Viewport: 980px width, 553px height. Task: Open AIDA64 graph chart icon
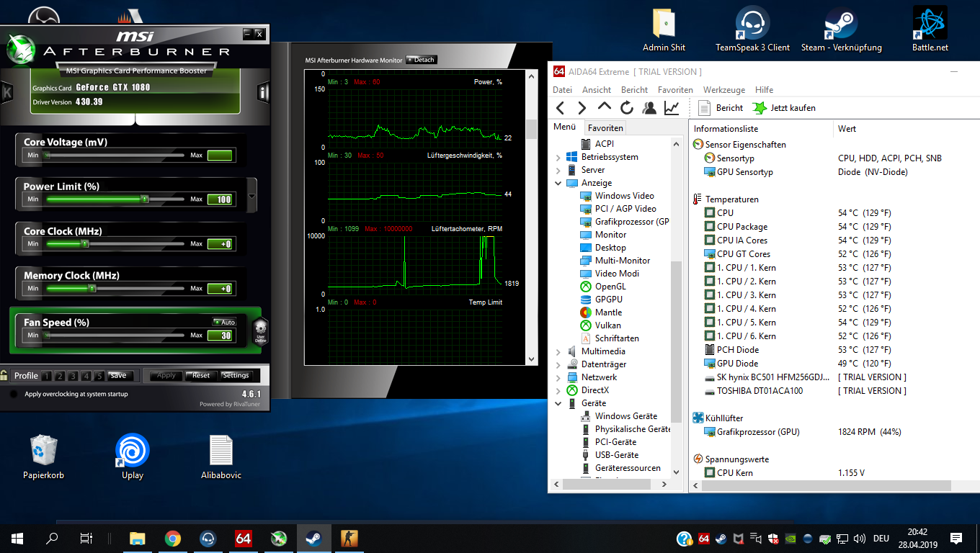[x=672, y=108]
